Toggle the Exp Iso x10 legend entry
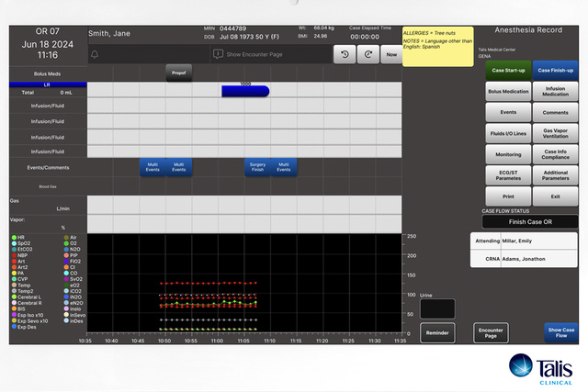Viewport: 588px width, 392px height. click(28, 315)
